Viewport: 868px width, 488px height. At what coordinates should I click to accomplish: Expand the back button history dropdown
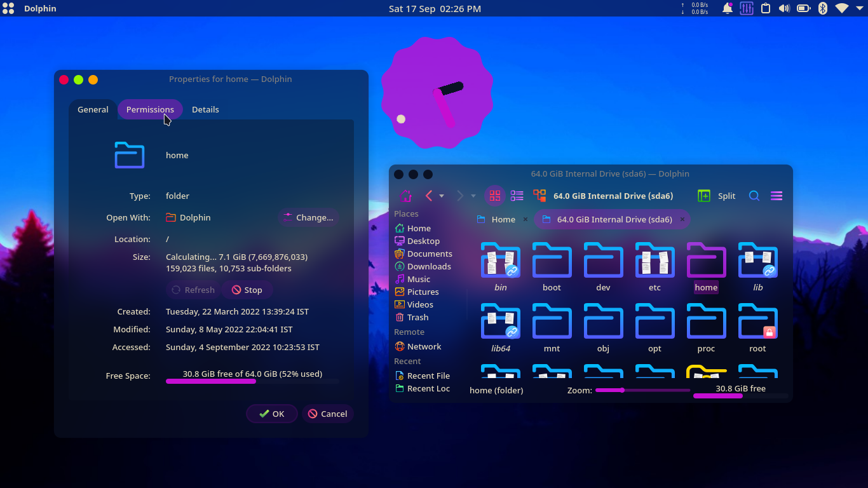point(442,196)
